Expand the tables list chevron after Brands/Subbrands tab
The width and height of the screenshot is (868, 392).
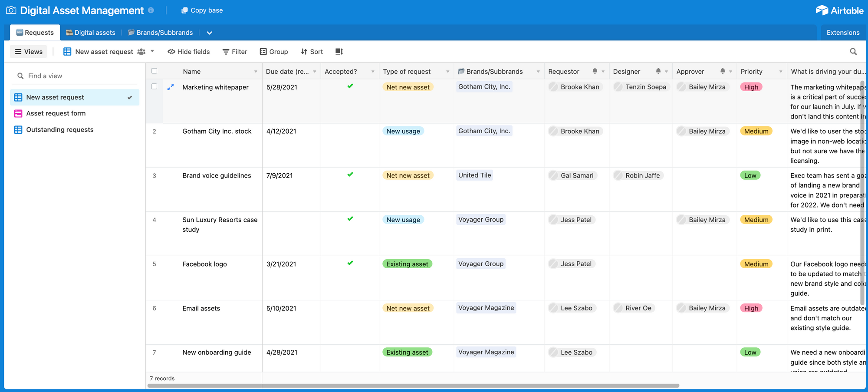(x=210, y=33)
